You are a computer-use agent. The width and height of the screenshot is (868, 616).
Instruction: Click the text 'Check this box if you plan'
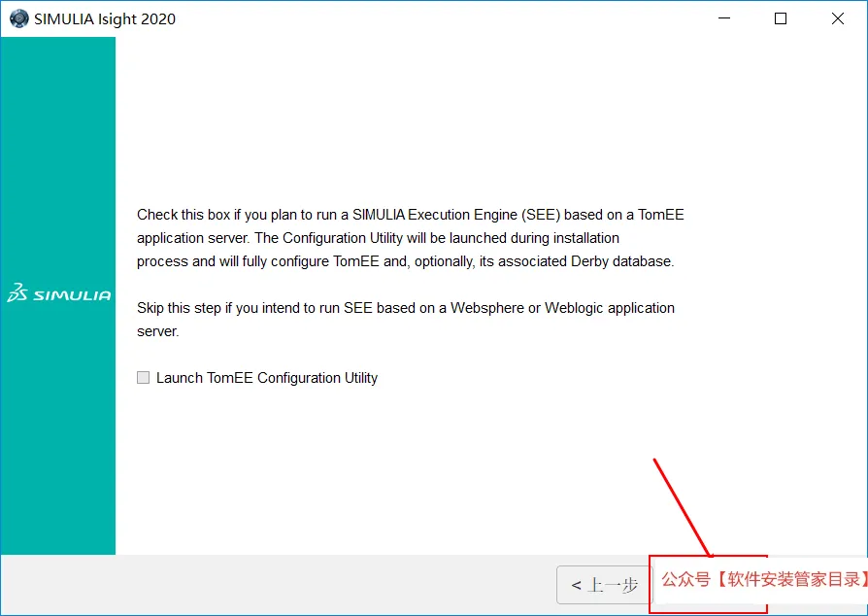[217, 215]
